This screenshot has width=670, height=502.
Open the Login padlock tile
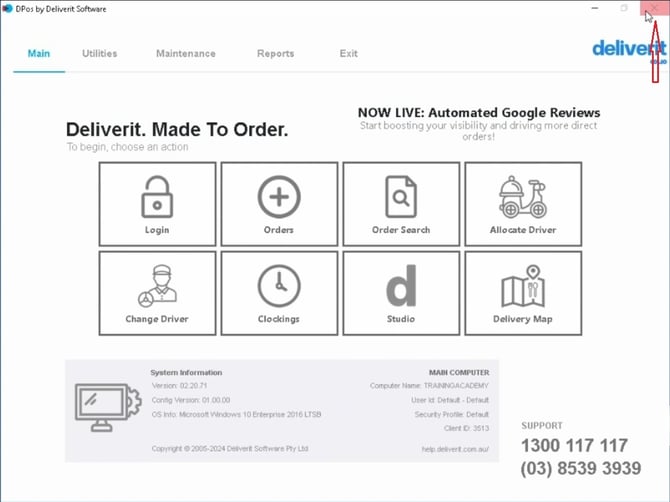coord(157,204)
